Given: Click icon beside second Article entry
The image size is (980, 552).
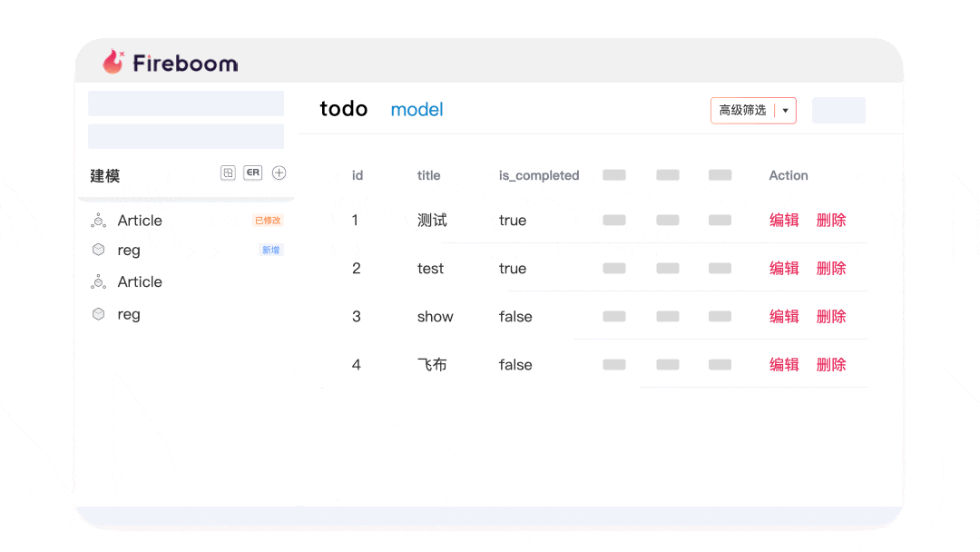Looking at the screenshot, I should (99, 282).
